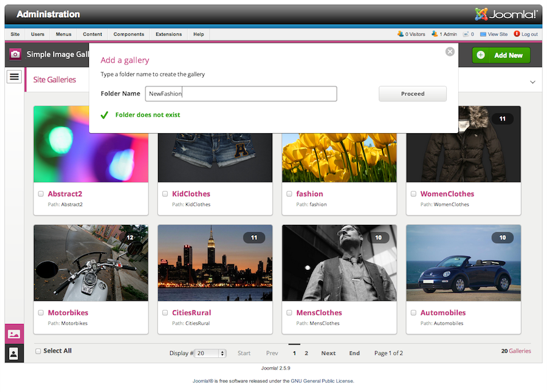Click the 10 count badge on MensClothes
Image resolution: width=547 pixels, height=392 pixels.
click(x=379, y=238)
